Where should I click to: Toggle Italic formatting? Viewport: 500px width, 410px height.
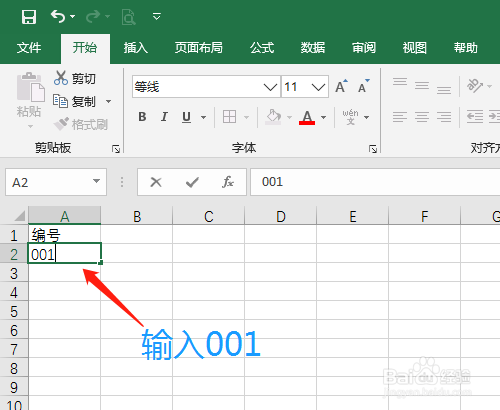pyautogui.click(x=164, y=117)
